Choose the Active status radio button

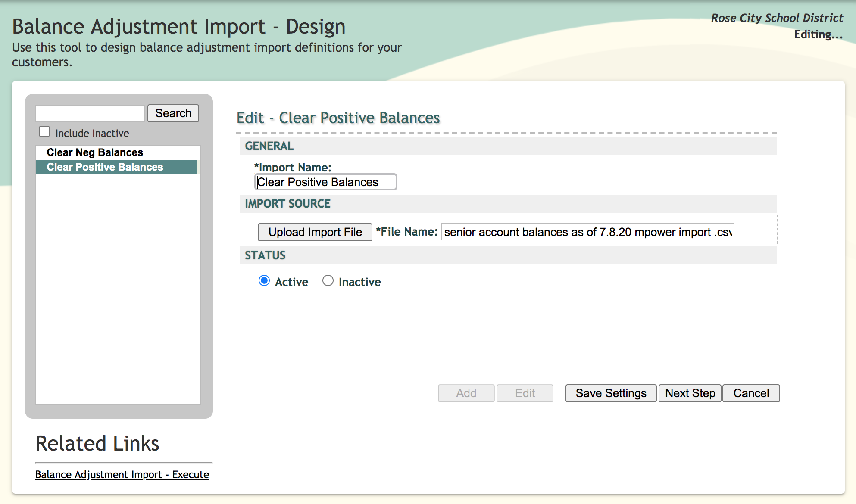tap(264, 281)
